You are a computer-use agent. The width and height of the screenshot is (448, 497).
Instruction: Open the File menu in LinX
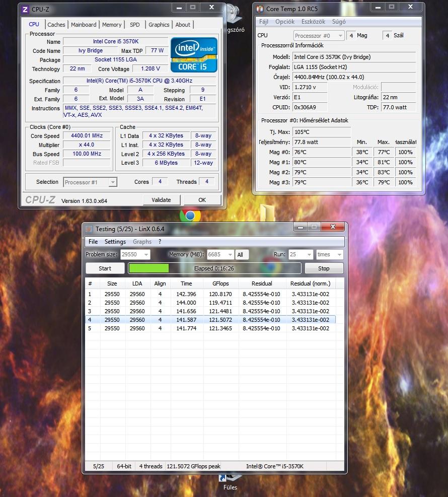coord(93,242)
